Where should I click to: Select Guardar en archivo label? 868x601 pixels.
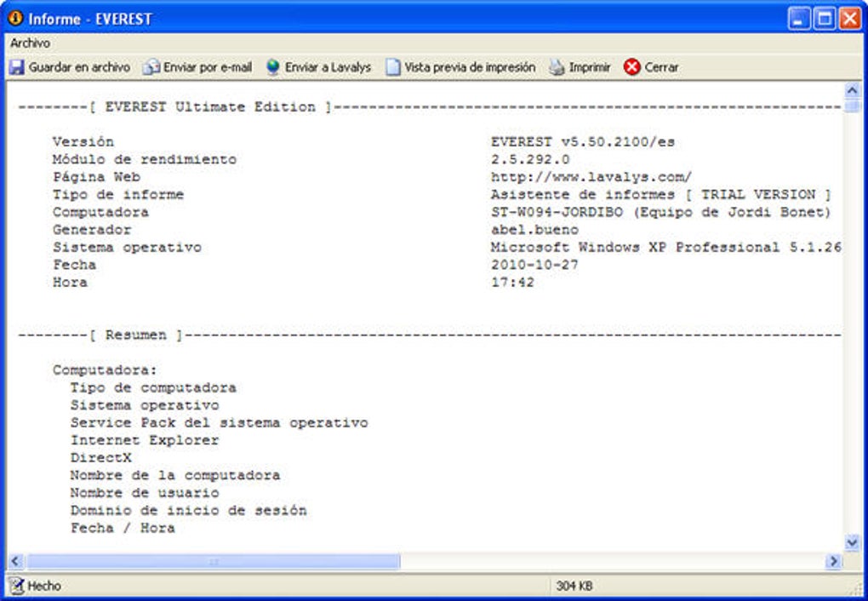click(x=79, y=67)
